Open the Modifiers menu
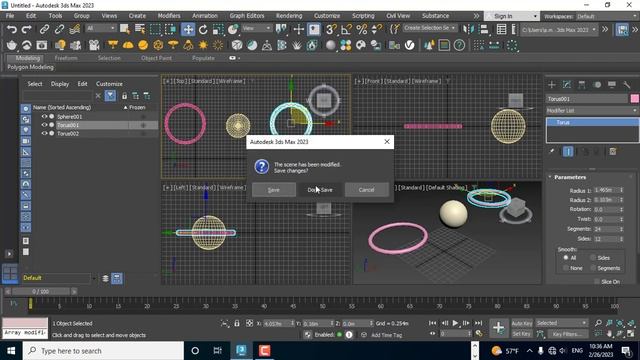 [x=169, y=16]
